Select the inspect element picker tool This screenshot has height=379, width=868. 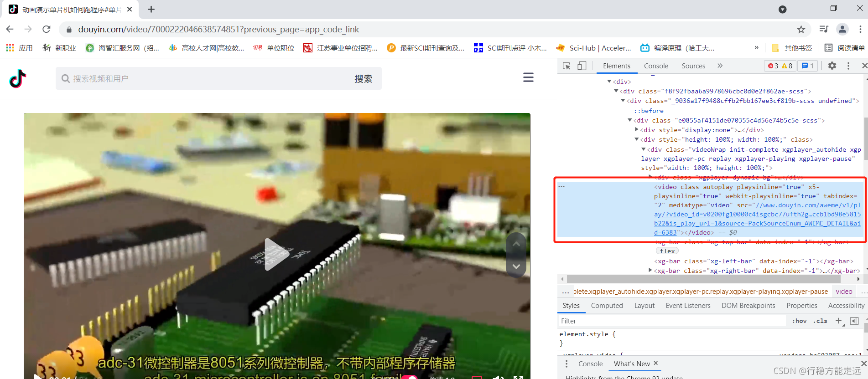567,66
